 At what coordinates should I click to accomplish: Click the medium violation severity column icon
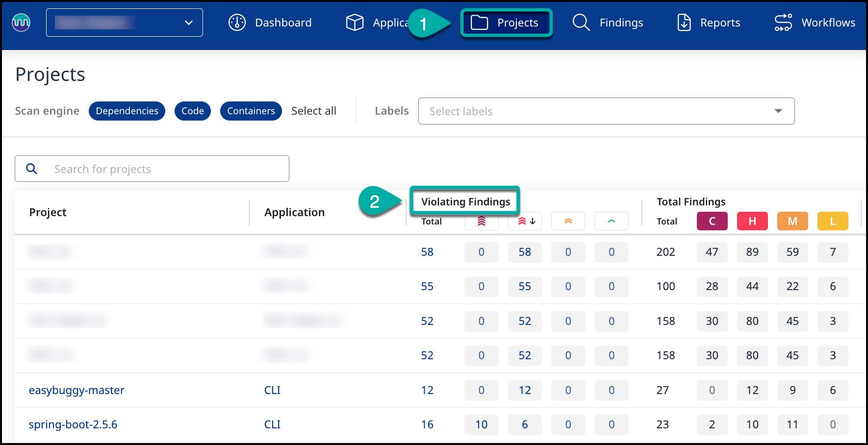click(x=568, y=221)
